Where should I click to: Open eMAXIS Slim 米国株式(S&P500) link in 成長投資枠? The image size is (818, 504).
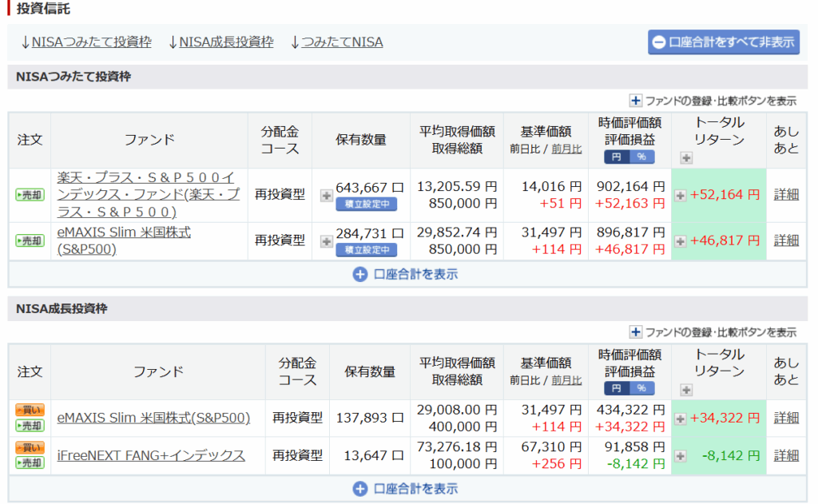(x=153, y=418)
